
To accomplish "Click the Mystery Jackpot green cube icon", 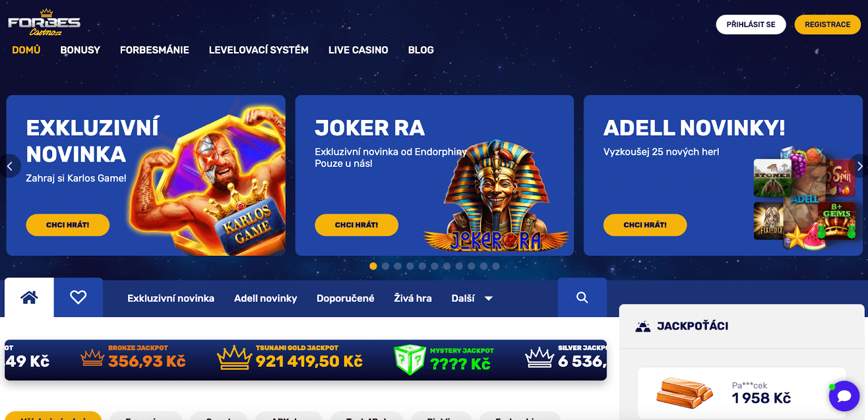I will click(410, 359).
